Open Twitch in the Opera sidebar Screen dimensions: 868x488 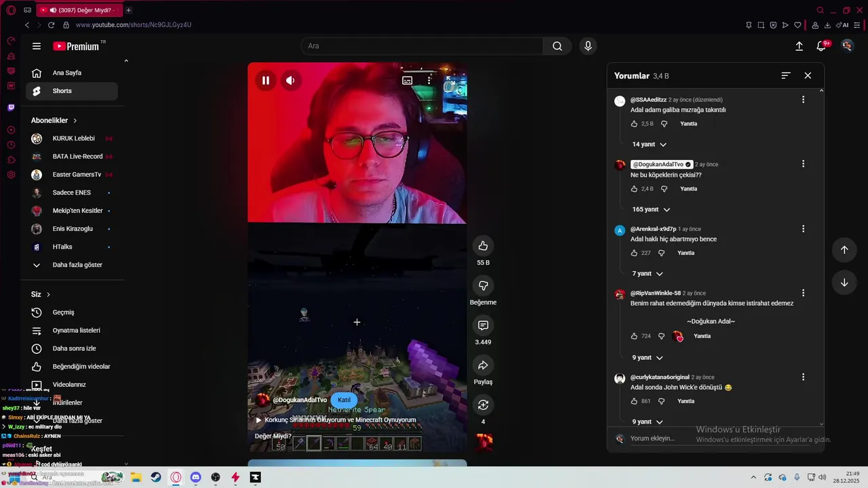(x=11, y=108)
